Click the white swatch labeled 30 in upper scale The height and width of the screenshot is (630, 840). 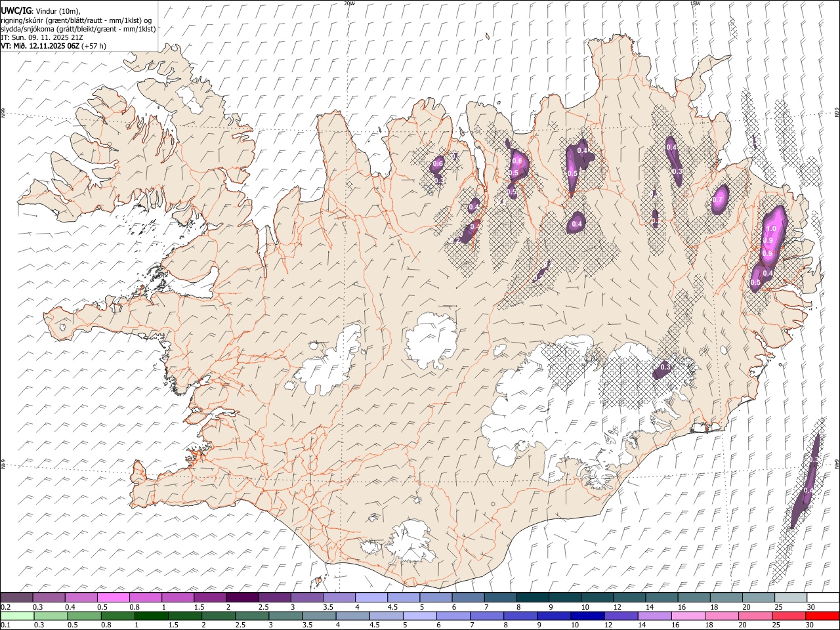(823, 598)
